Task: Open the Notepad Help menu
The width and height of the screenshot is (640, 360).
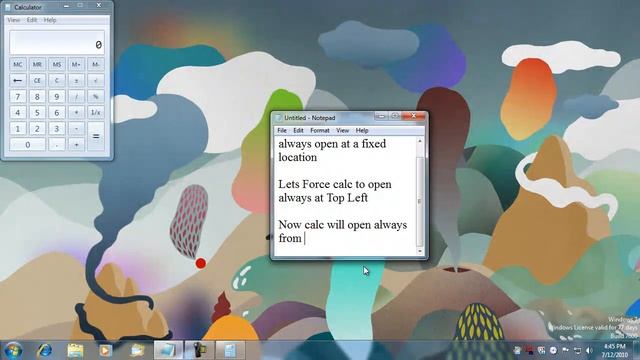Action: pyautogui.click(x=362, y=130)
